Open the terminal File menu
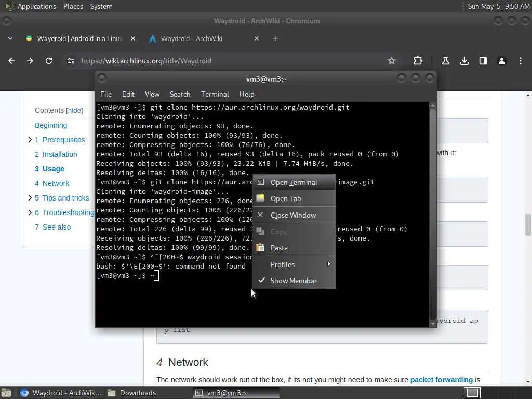Screen dimensions: 532x399 point(106,95)
